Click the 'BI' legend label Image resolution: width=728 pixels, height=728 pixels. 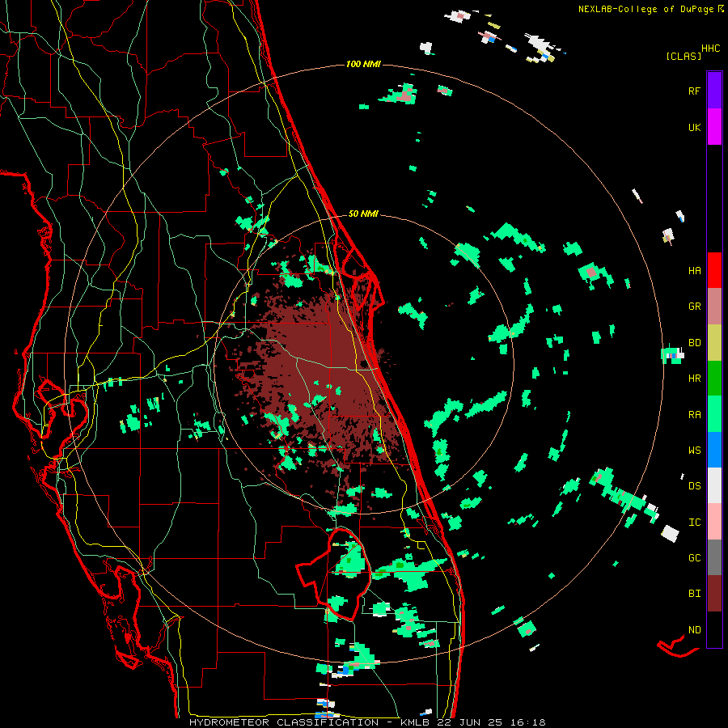coord(694,594)
